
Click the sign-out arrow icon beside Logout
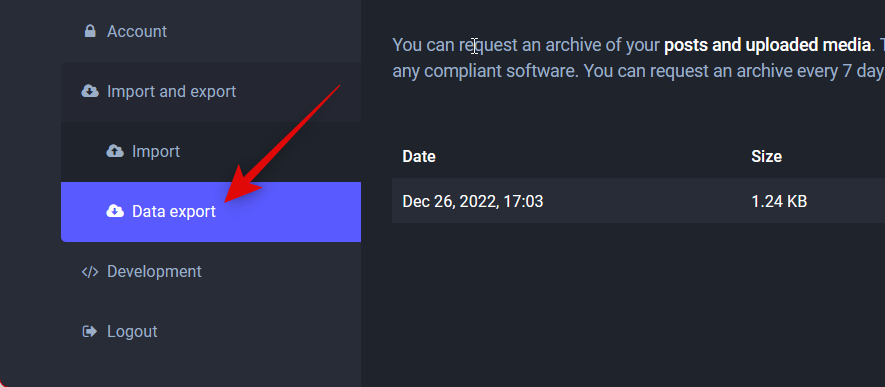90,331
